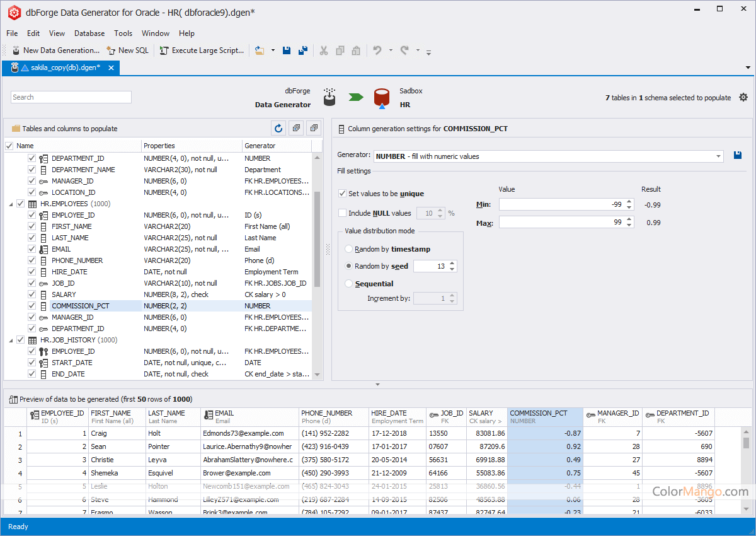The height and width of the screenshot is (536, 756).
Task: Select the sakila_copy(db).dgen tab
Action: point(60,67)
